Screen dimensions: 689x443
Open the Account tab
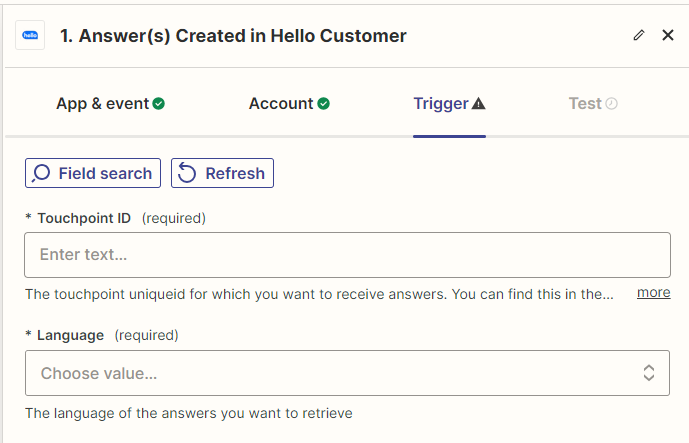click(281, 103)
